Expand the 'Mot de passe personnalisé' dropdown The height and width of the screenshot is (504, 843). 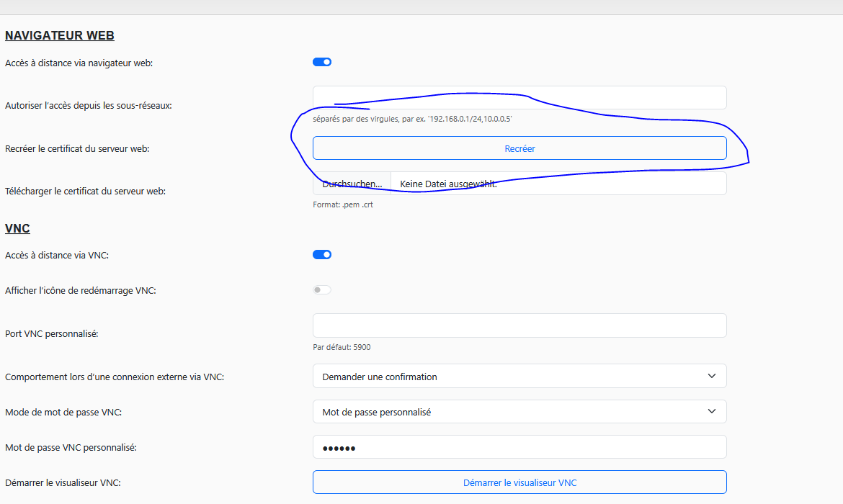coord(519,412)
